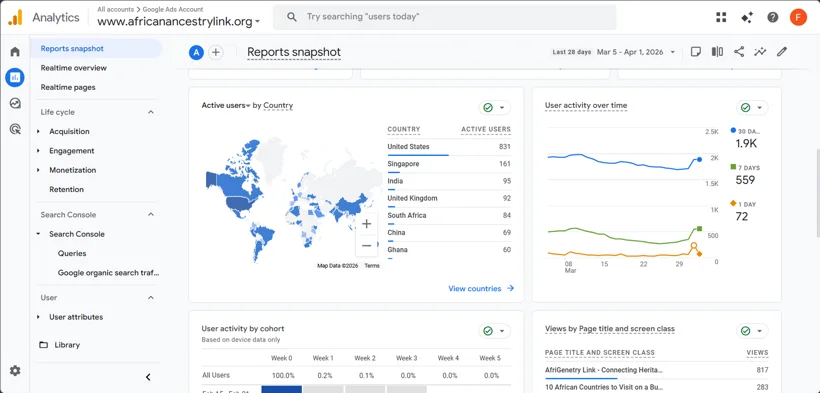Click the View countries link
The height and width of the screenshot is (393, 820).
point(481,288)
